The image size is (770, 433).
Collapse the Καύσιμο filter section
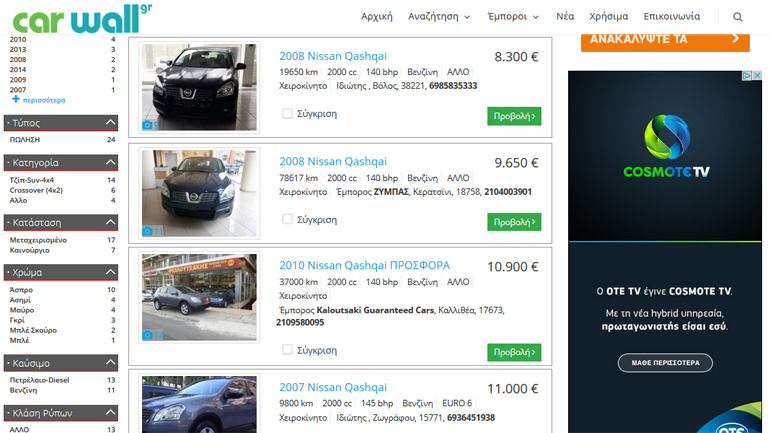point(110,362)
